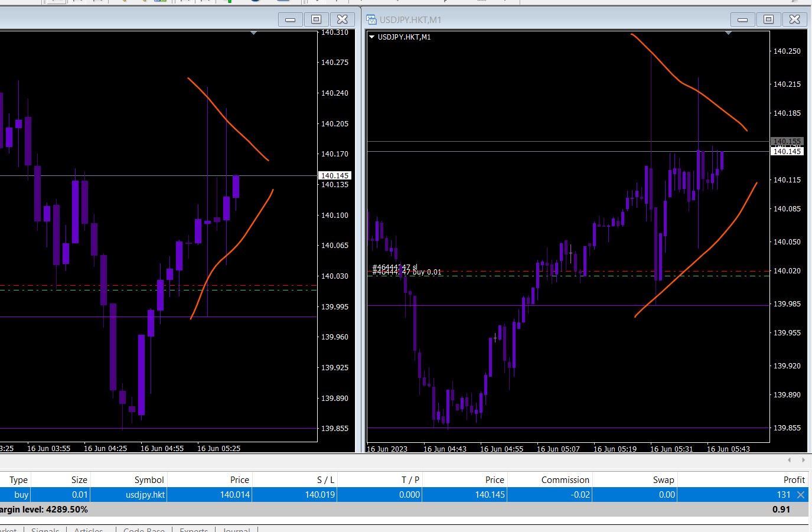Click the 0.91 total profit value

pos(781,510)
